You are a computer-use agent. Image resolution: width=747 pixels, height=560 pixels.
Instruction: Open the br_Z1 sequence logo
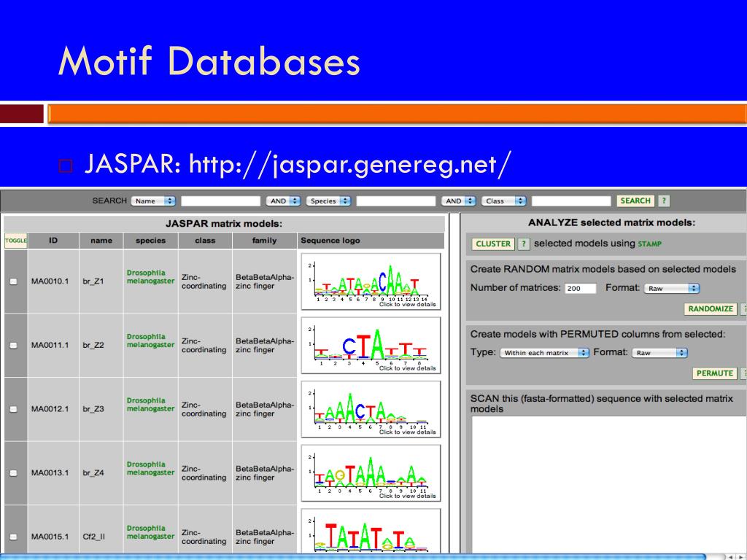pyautogui.click(x=371, y=281)
